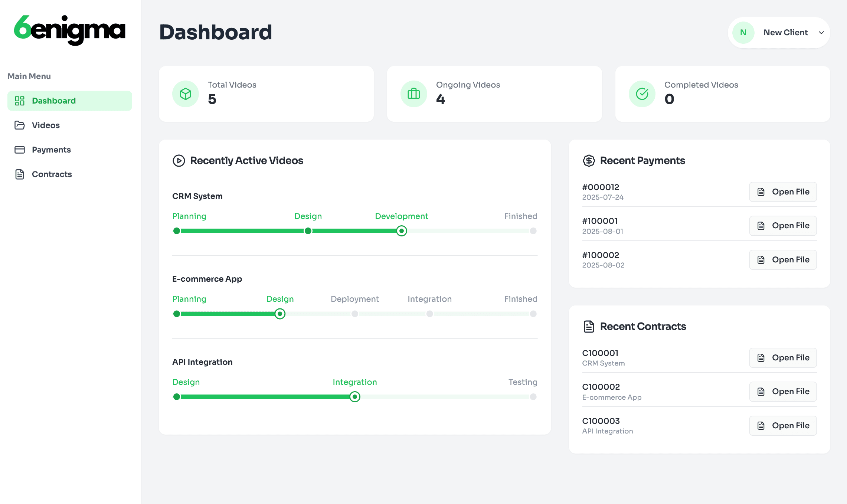Click the Completed Videos checkmark icon

pos(642,94)
